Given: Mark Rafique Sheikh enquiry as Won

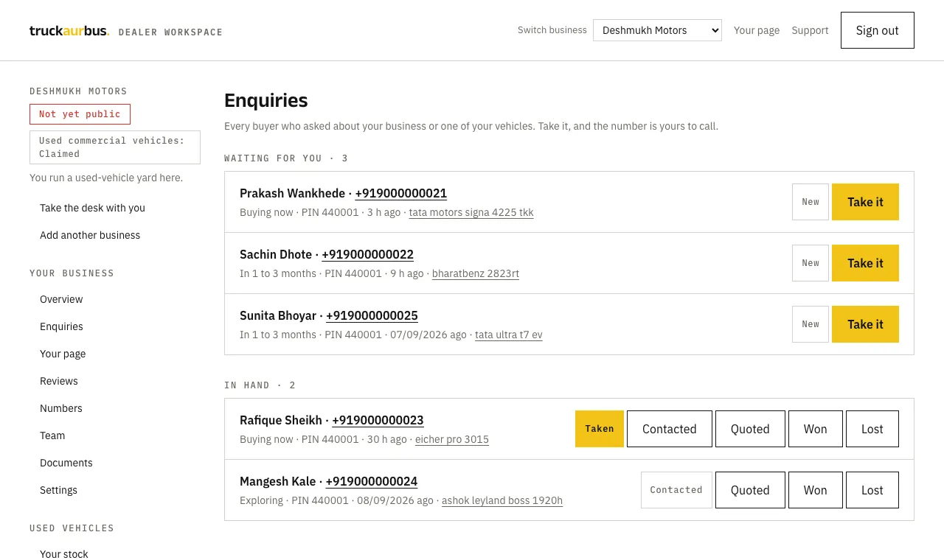Looking at the screenshot, I should coord(816,429).
